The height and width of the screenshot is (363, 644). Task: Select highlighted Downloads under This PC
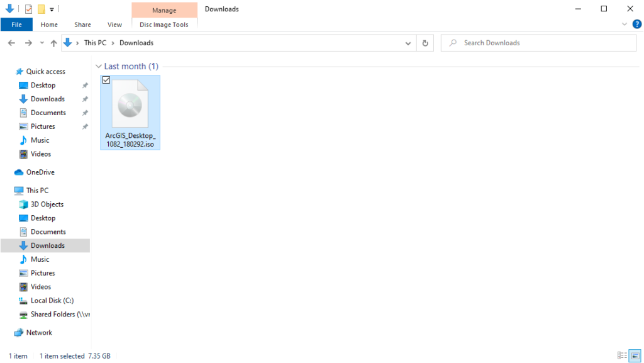[x=45, y=245]
